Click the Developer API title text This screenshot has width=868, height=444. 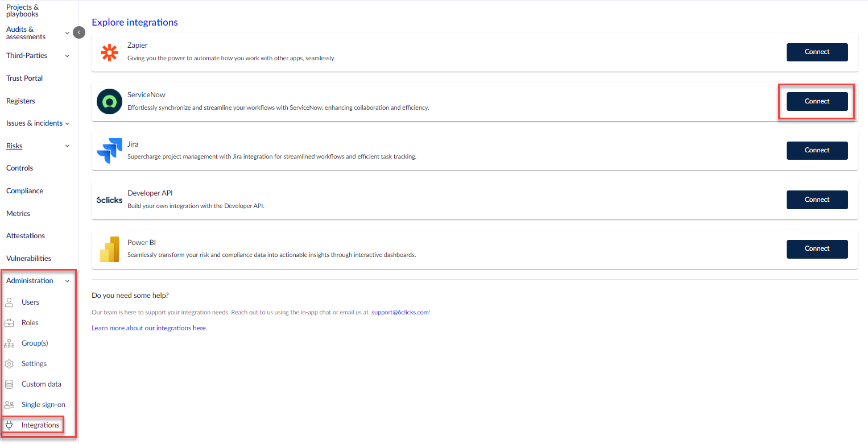click(x=150, y=193)
